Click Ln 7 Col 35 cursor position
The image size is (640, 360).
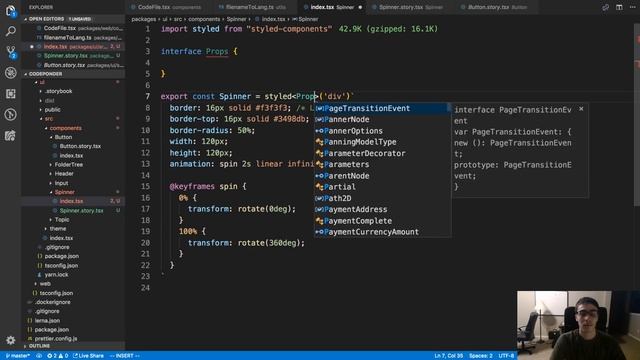(x=448, y=356)
